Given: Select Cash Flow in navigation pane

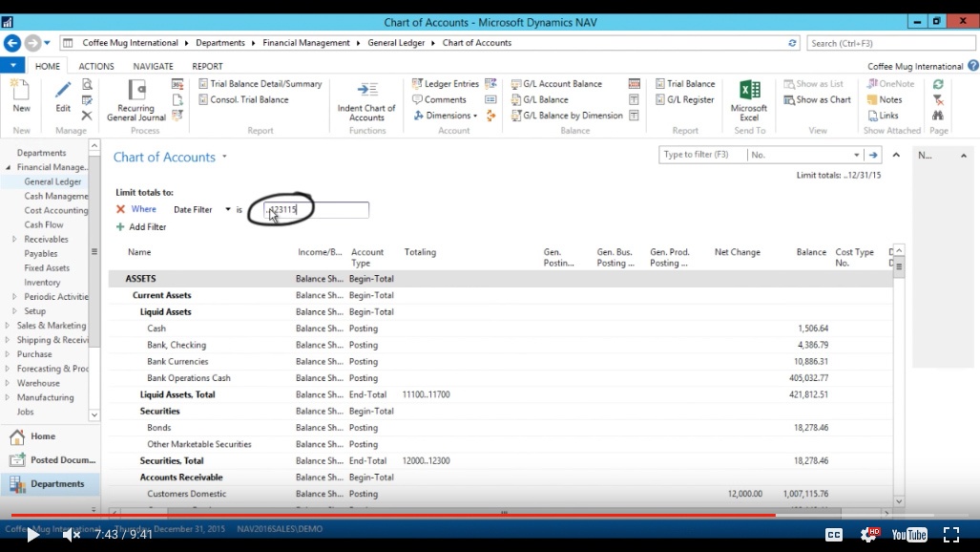Looking at the screenshot, I should (x=44, y=224).
